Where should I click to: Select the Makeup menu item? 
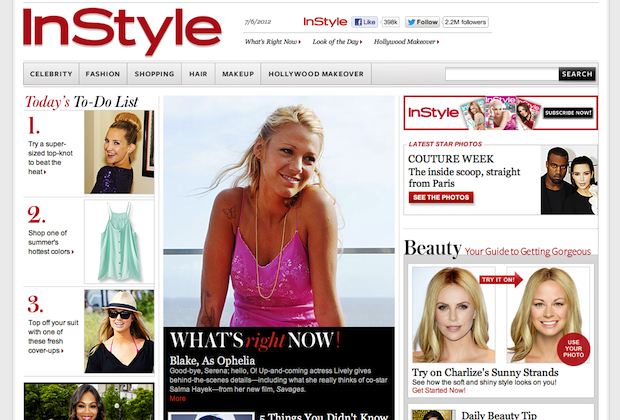(x=238, y=74)
